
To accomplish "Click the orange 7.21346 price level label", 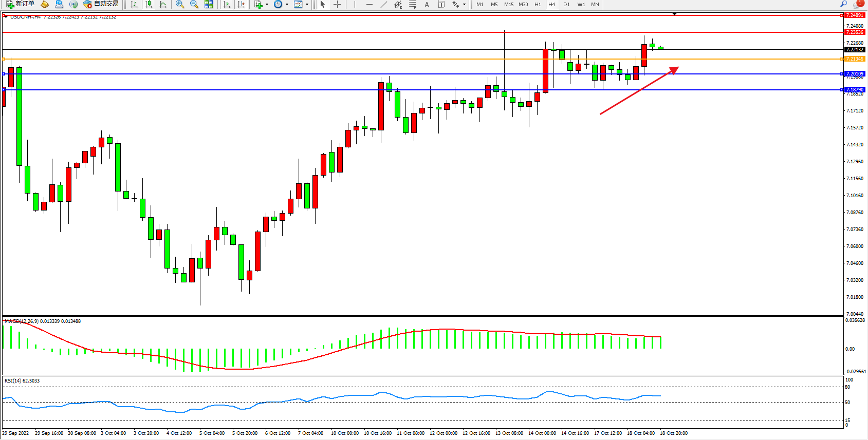I will [x=855, y=59].
